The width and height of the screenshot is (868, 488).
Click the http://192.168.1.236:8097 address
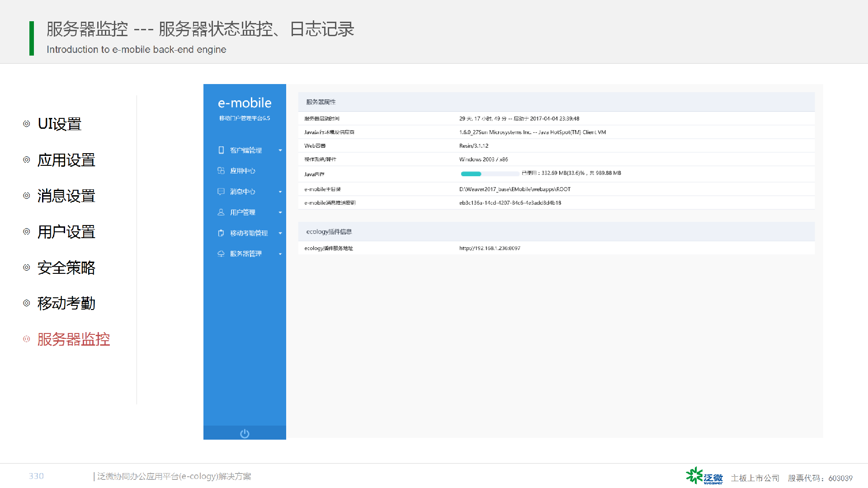coord(490,249)
